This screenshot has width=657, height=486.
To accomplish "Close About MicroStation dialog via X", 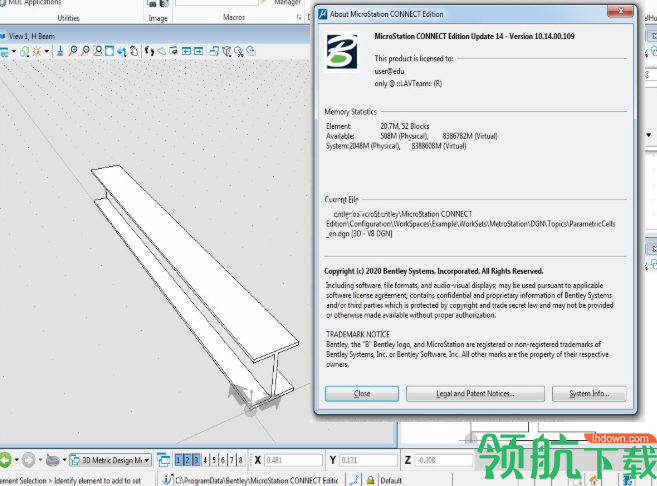I will coord(621,11).
